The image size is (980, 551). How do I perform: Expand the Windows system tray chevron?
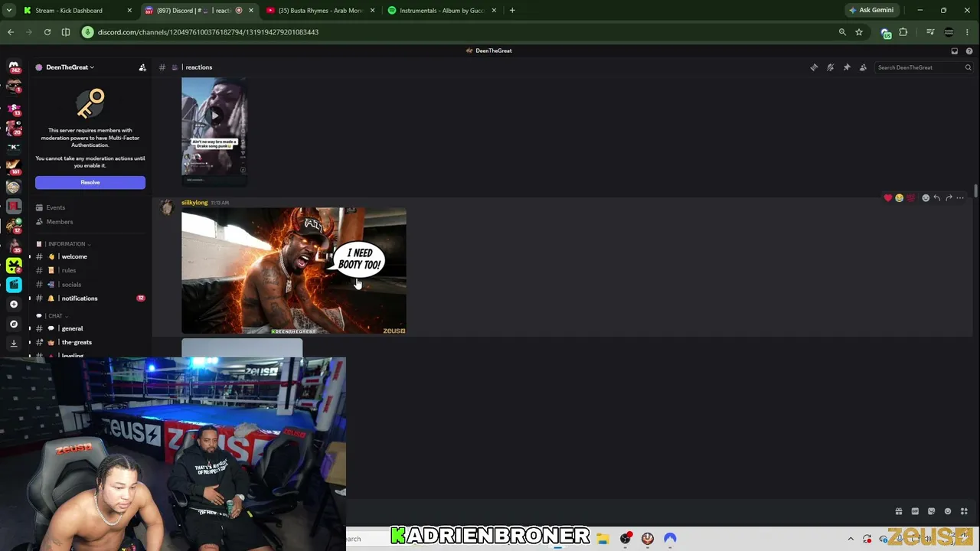pos(851,539)
